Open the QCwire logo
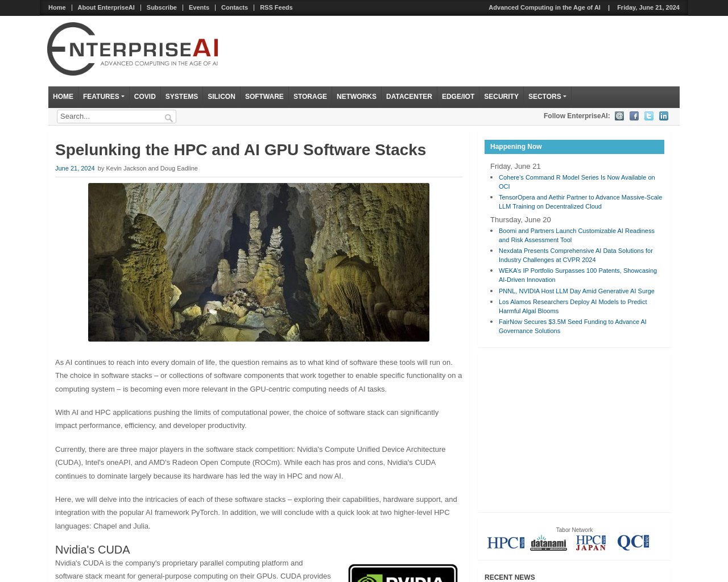Viewport: 728px width, 582px height. pos(632,542)
